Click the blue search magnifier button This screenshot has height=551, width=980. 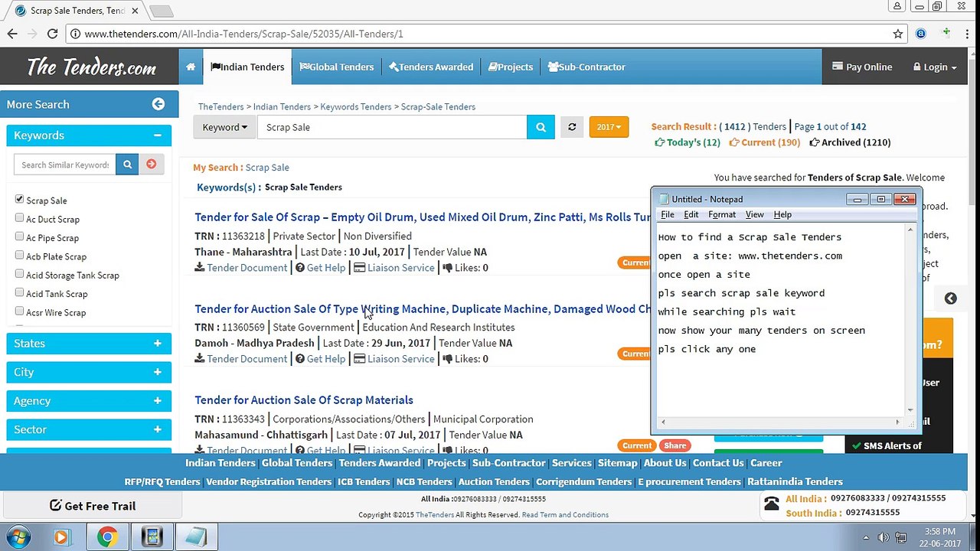tap(541, 127)
